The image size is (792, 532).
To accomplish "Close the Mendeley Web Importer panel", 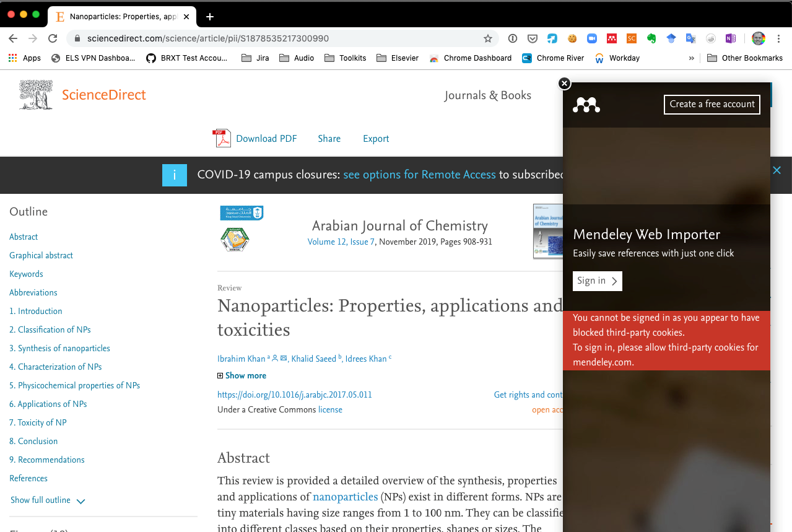I will (564, 83).
